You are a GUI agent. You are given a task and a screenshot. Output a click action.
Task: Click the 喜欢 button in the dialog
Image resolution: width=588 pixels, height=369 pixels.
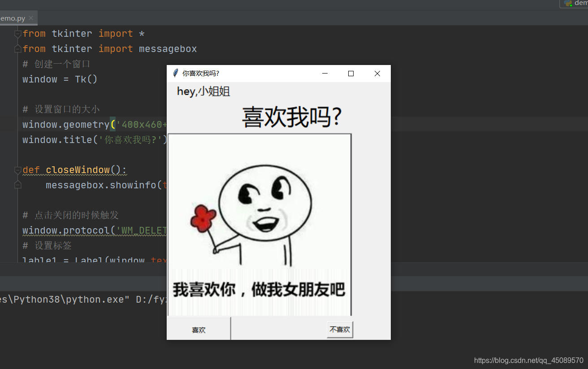coord(199,330)
